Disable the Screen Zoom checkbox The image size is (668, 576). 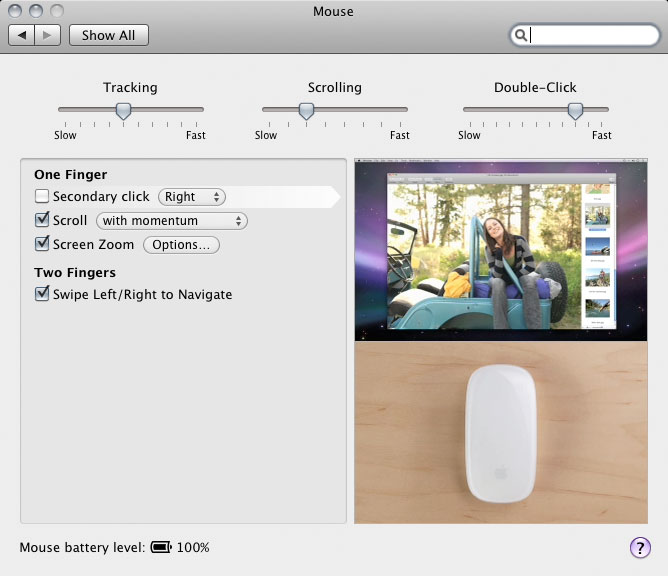point(42,244)
